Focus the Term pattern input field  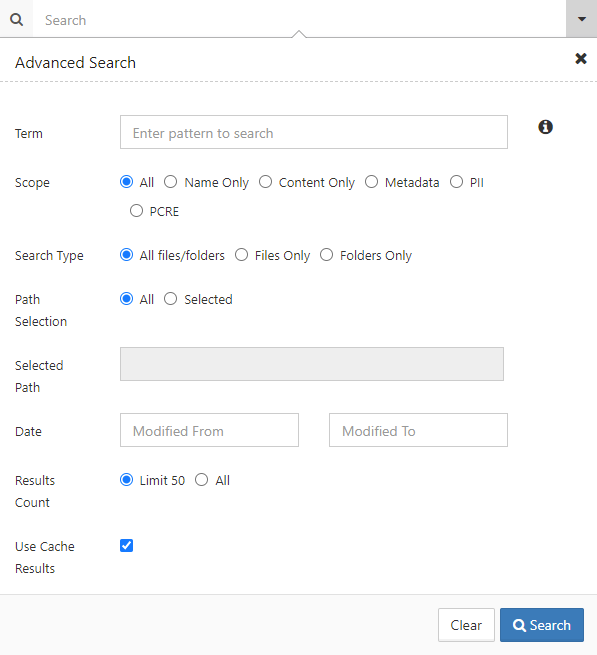[314, 132]
